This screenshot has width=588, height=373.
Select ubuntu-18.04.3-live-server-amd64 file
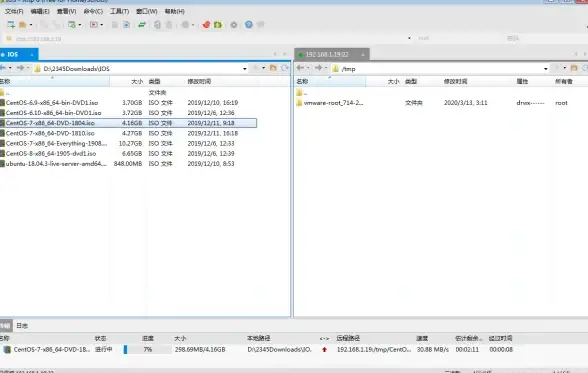(x=56, y=164)
